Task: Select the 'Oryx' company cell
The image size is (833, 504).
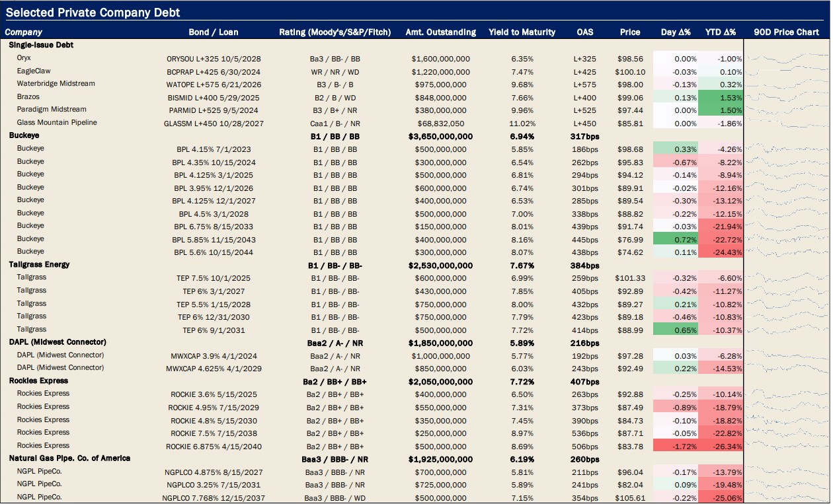Action: pyautogui.click(x=24, y=58)
